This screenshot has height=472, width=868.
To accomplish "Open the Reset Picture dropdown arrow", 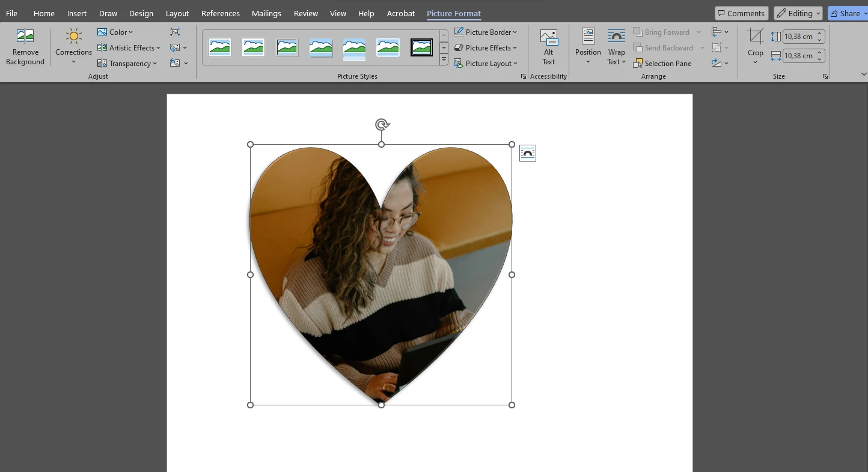I will point(186,64).
